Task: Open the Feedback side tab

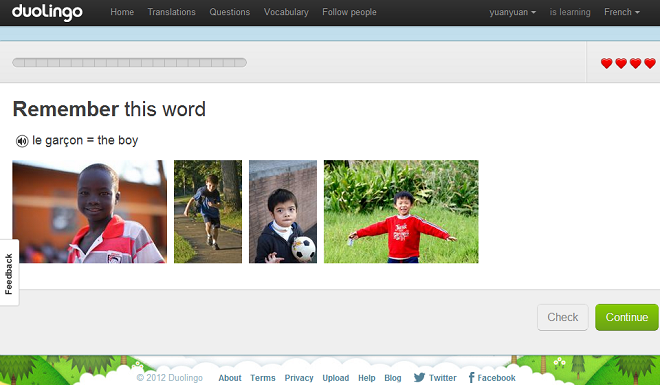Action: click(9, 273)
